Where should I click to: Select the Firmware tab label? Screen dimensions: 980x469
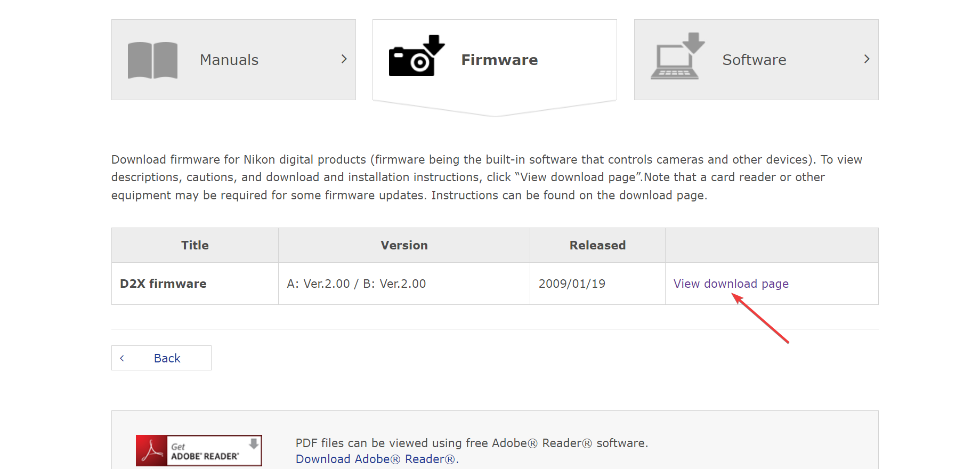pyautogui.click(x=499, y=60)
